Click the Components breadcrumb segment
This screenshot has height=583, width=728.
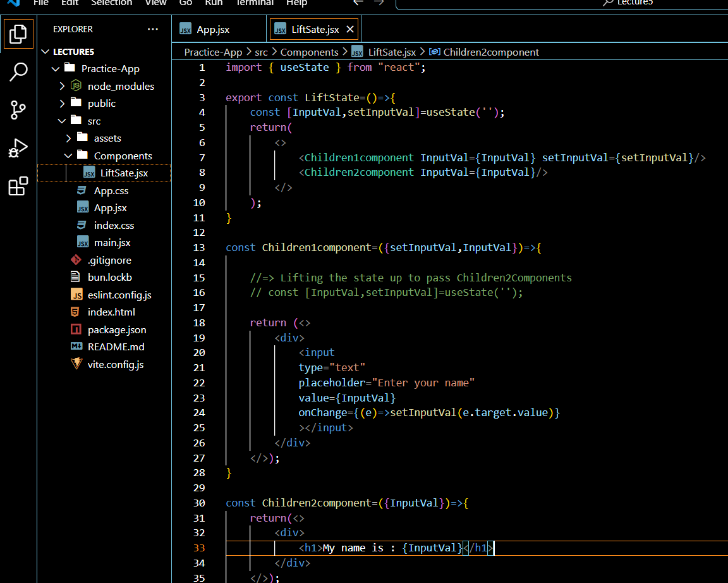(309, 52)
